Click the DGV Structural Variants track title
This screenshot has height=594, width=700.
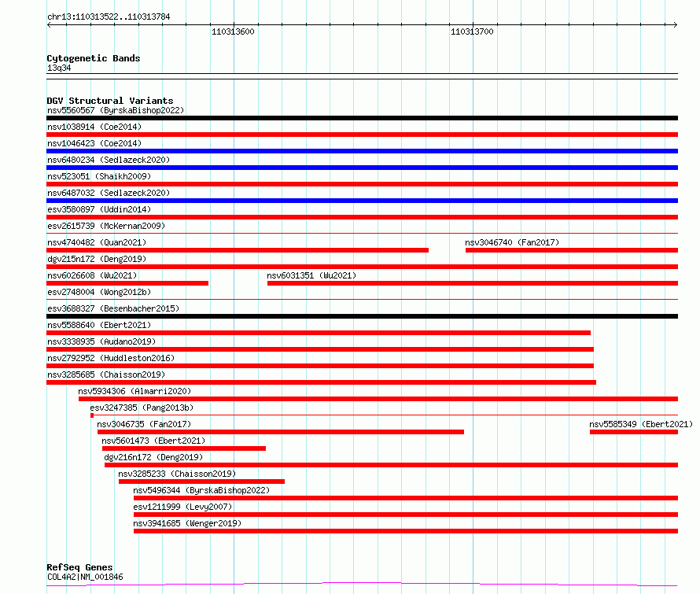point(110,101)
